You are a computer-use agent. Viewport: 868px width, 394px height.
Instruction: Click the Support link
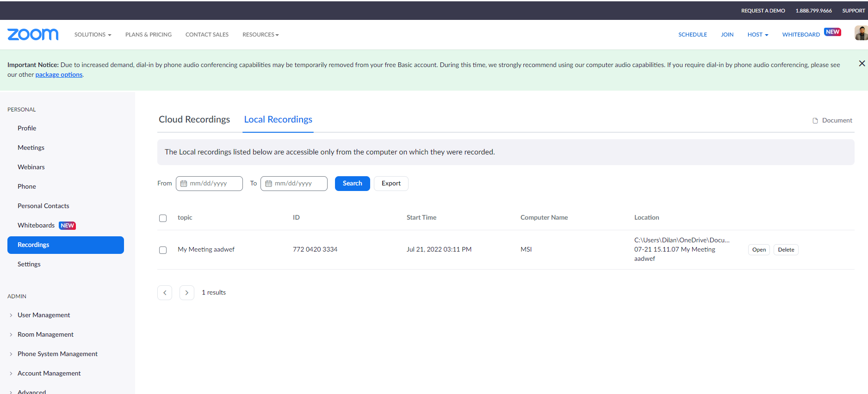pos(854,11)
